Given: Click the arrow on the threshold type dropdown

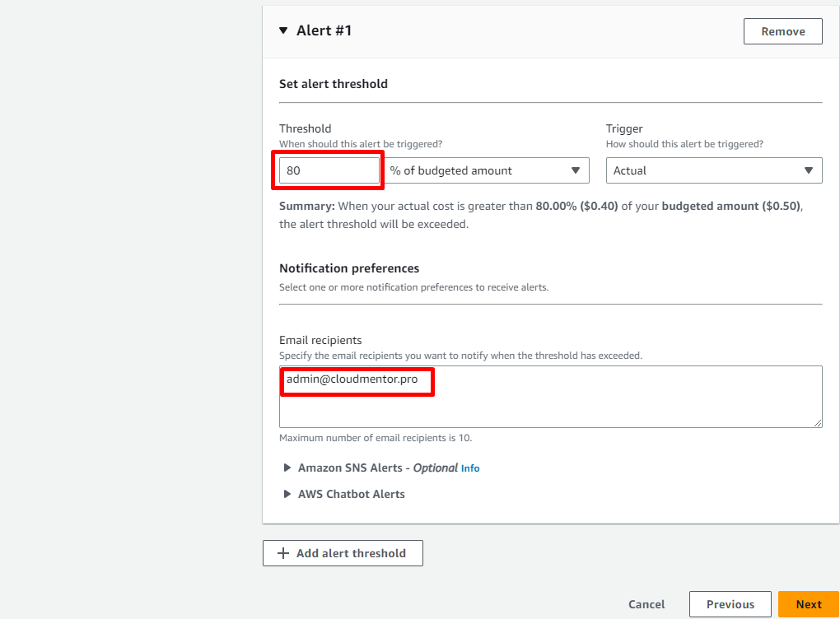Looking at the screenshot, I should [x=576, y=170].
